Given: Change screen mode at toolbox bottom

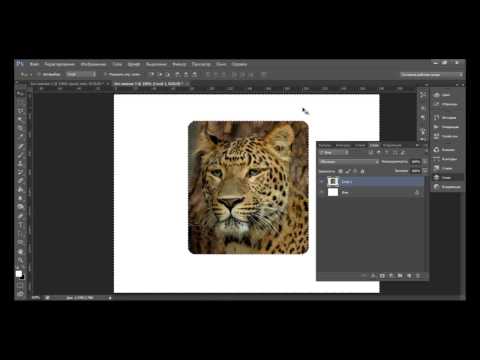Looking at the screenshot, I should tap(21, 294).
